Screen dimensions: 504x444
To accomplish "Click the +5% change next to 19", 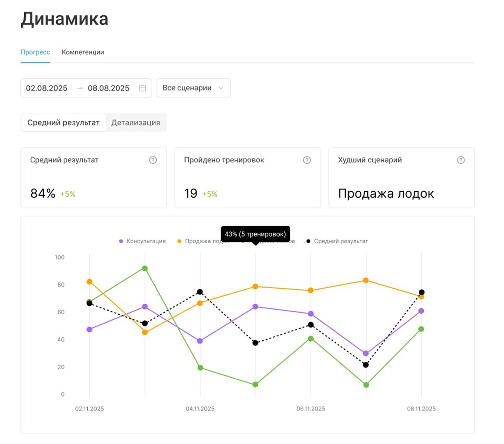I will click(x=210, y=194).
